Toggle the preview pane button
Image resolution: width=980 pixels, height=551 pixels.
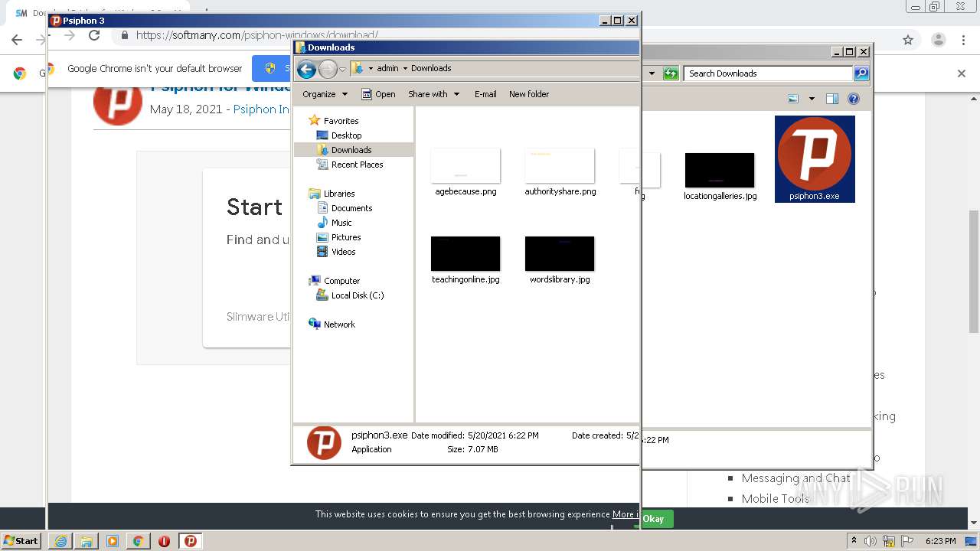(x=832, y=99)
